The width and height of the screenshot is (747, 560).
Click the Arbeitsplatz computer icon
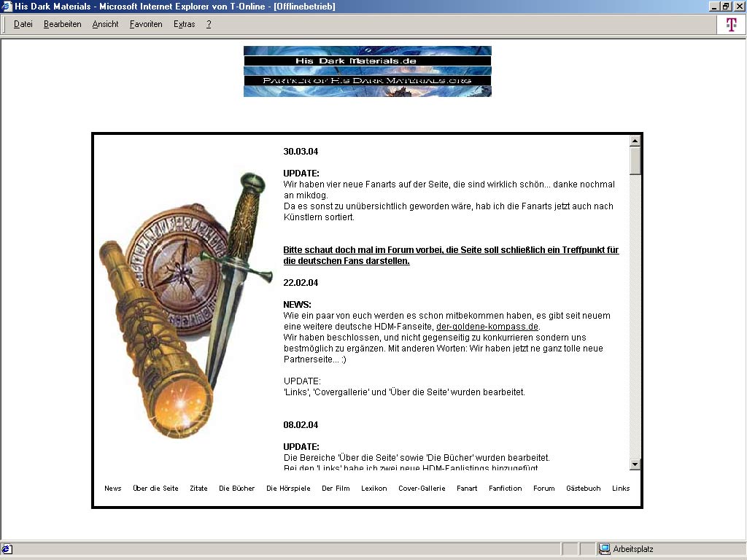click(605, 549)
